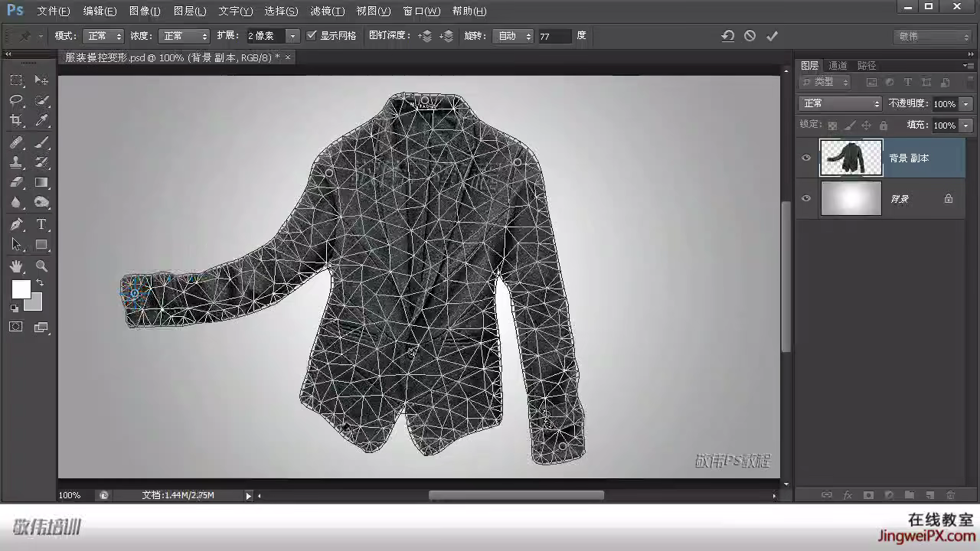This screenshot has height=551, width=980.
Task: Open the 模式 dropdown in options bar
Action: pos(103,36)
